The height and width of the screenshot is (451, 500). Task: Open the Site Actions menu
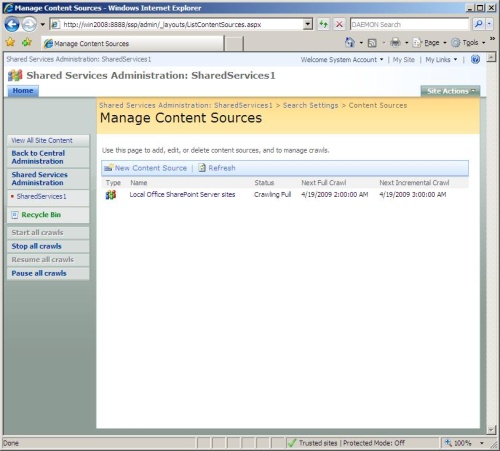click(x=450, y=91)
